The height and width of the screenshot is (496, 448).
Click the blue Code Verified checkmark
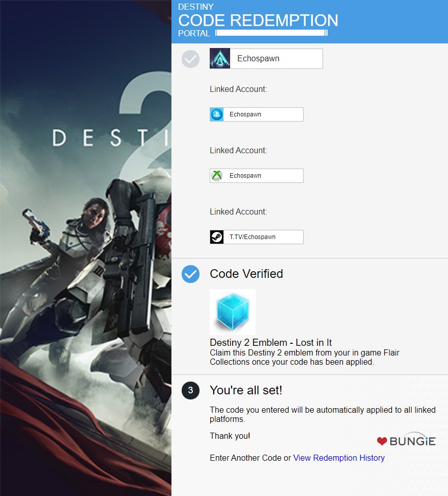pos(190,274)
